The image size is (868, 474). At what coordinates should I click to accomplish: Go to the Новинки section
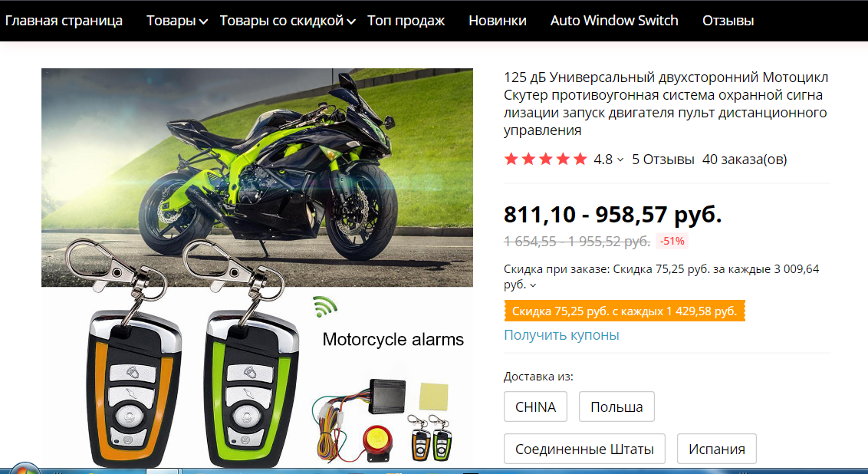pos(497,21)
